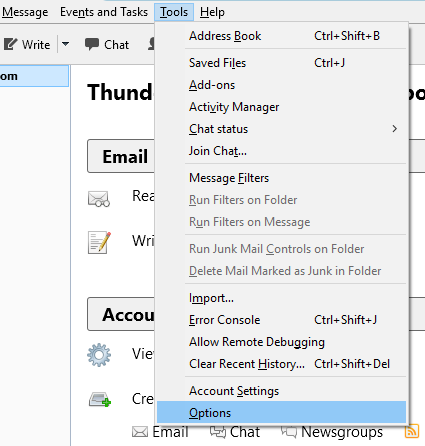This screenshot has width=425, height=446.
Task: Open the Help menu
Action: click(x=212, y=12)
